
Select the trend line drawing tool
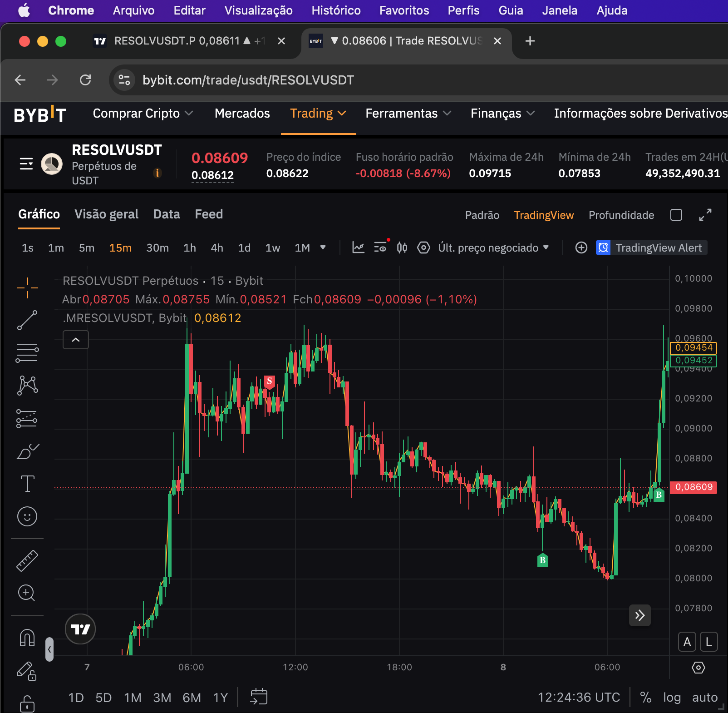pyautogui.click(x=27, y=320)
